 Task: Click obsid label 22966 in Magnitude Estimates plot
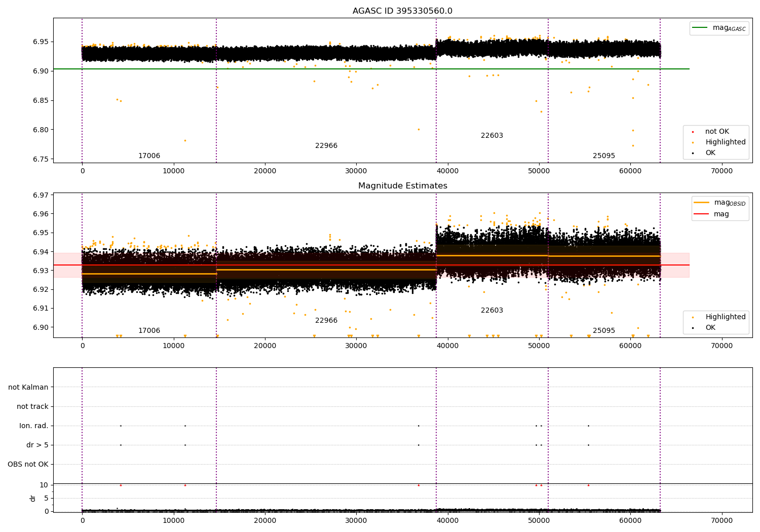click(x=326, y=321)
